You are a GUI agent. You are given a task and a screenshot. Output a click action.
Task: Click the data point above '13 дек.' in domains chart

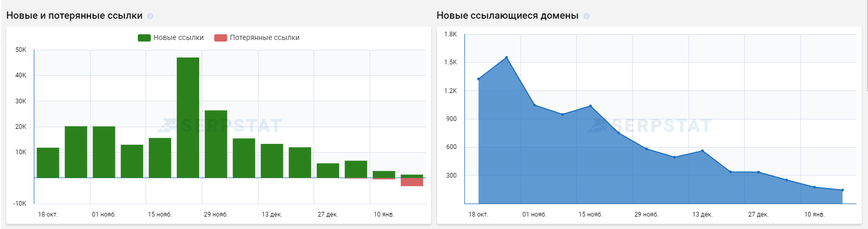(x=703, y=151)
